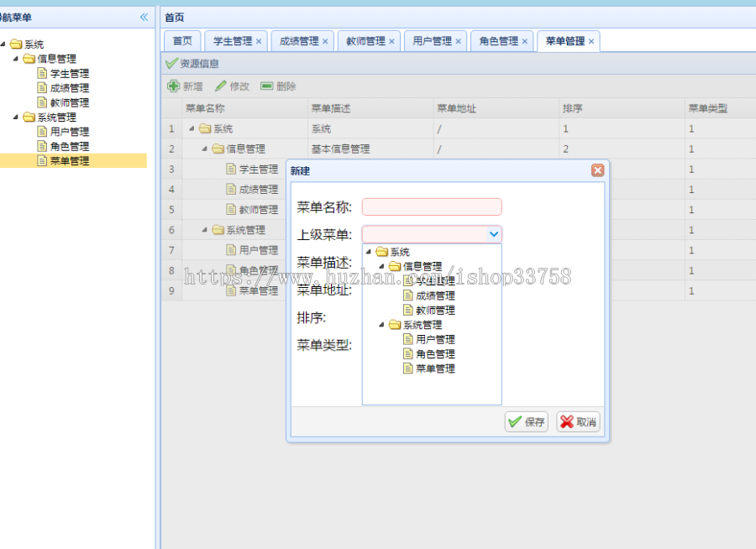
Task: Select 学生管理 row in the grid
Action: [x=259, y=170]
